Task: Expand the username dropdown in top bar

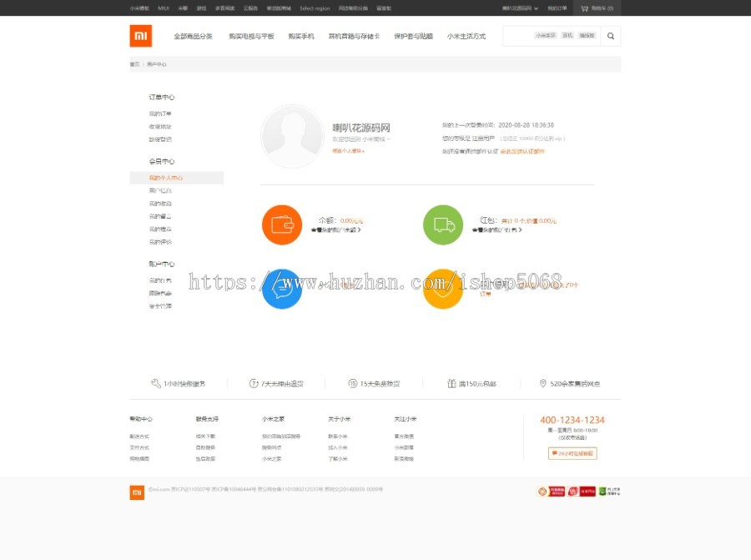Action: point(520,8)
